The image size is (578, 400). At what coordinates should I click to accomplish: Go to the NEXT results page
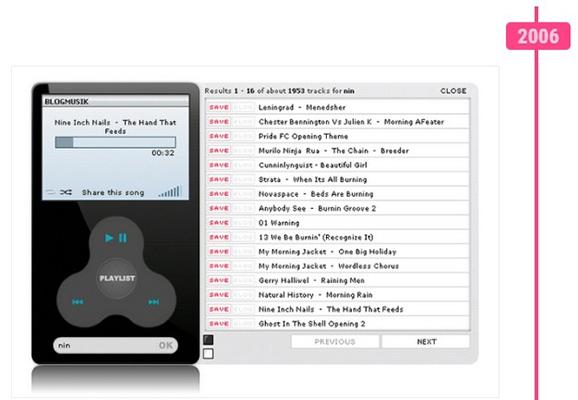426,342
